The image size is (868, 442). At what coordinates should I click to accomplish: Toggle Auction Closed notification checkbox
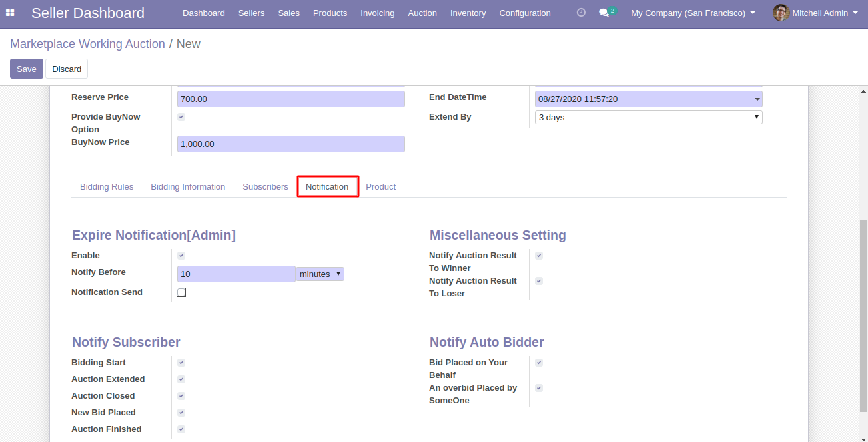pos(181,396)
